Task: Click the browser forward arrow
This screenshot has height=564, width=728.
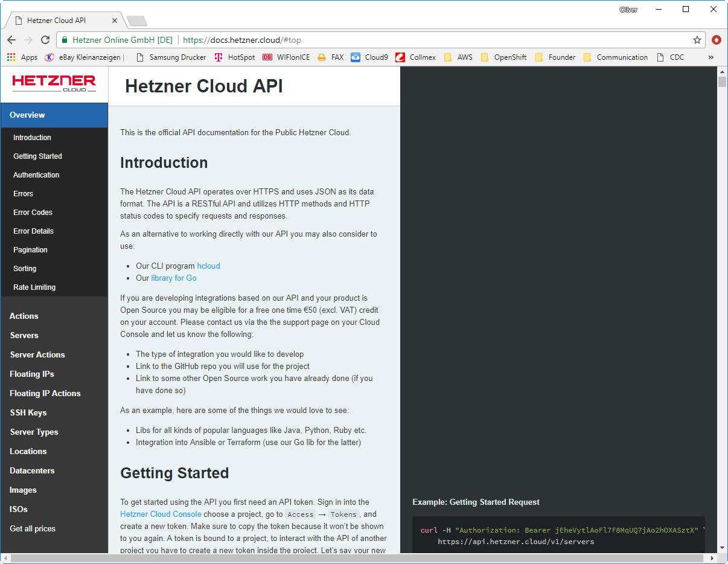Action: [28, 40]
